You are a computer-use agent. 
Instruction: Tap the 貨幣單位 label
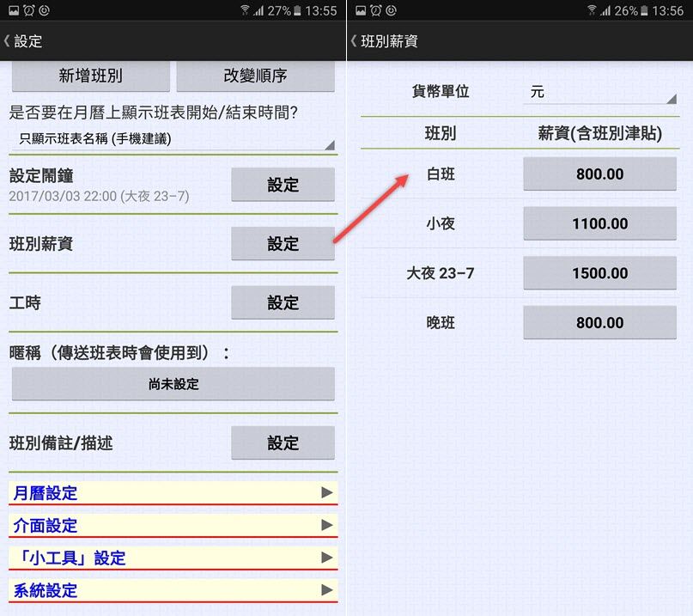pyautogui.click(x=441, y=91)
